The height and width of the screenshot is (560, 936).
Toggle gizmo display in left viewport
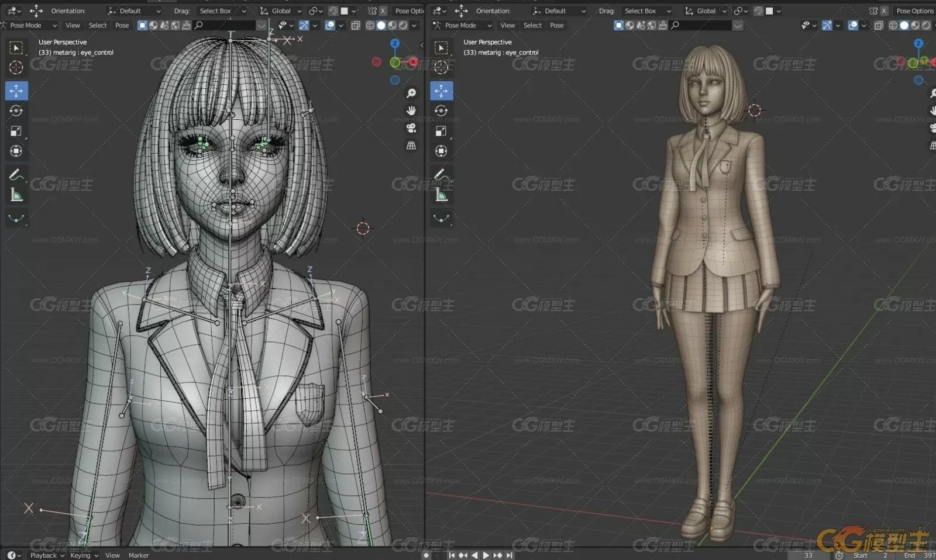pos(304,26)
